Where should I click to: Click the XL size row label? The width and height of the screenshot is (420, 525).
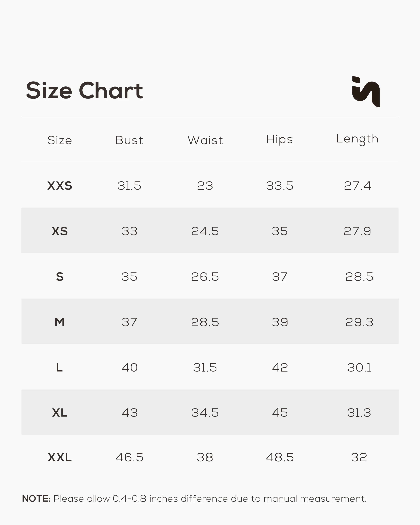[60, 413]
